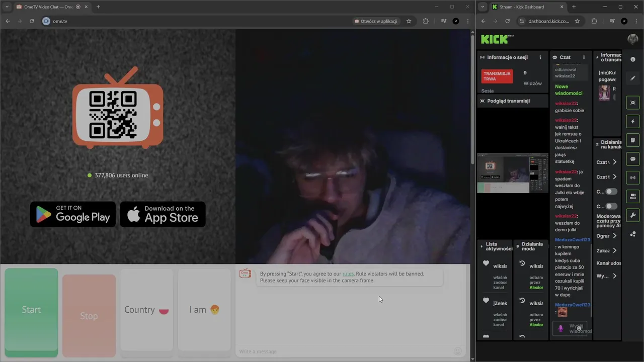
Task: Open the rules link in OmeTV notice
Action: pos(348,274)
